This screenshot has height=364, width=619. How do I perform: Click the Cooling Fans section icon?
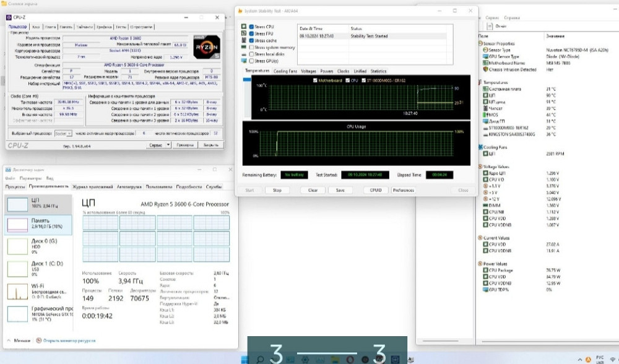click(x=482, y=147)
